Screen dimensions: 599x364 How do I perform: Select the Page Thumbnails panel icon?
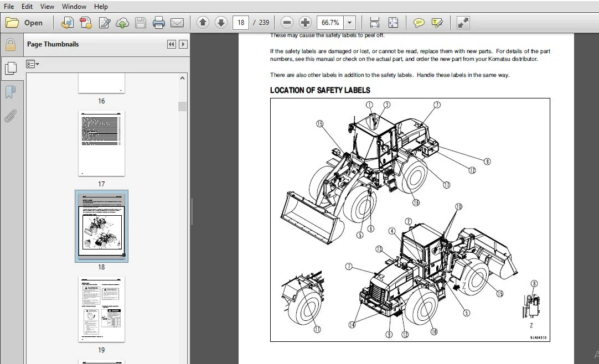click(x=11, y=68)
